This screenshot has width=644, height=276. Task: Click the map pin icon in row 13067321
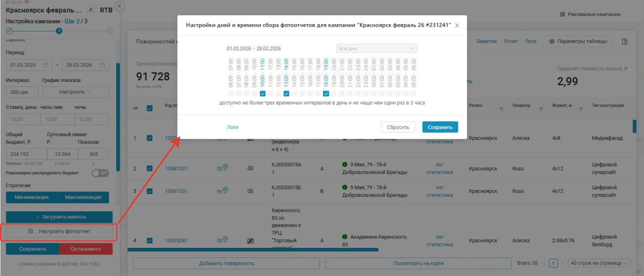[x=225, y=168]
